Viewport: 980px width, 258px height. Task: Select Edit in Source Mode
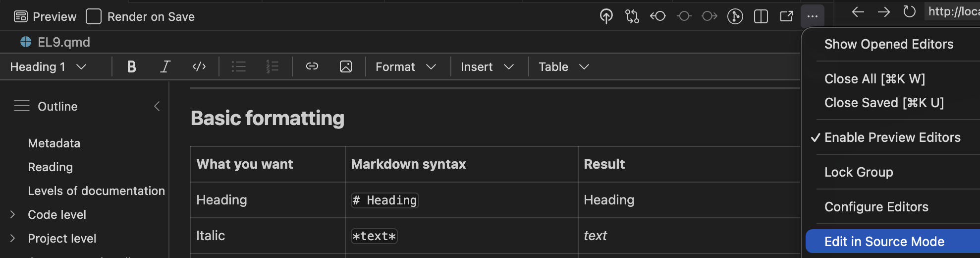pyautogui.click(x=884, y=242)
